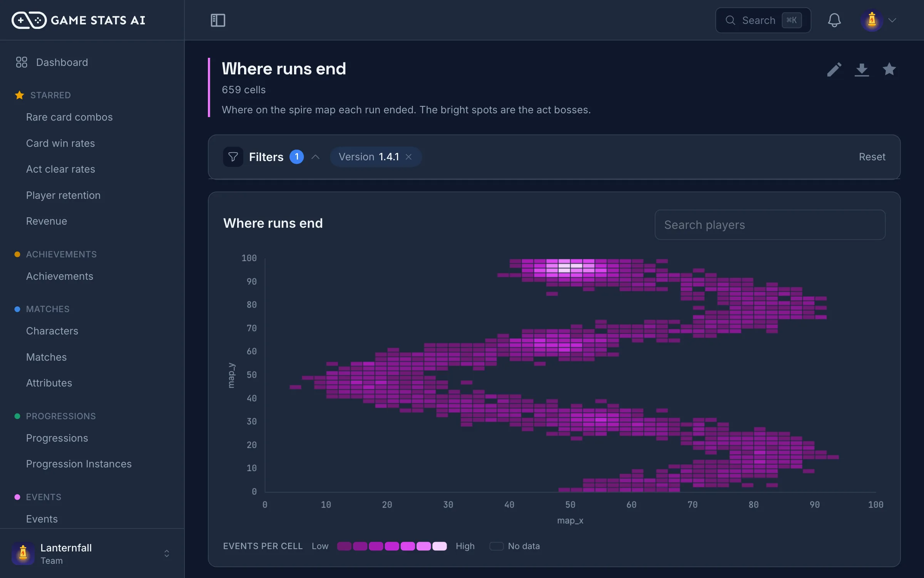This screenshot has height=578, width=924.
Task: Open Dashboard in sidebar
Action: click(x=62, y=62)
